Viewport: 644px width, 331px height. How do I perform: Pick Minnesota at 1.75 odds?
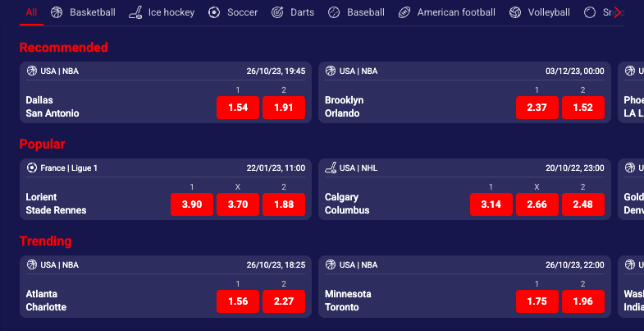coord(537,301)
